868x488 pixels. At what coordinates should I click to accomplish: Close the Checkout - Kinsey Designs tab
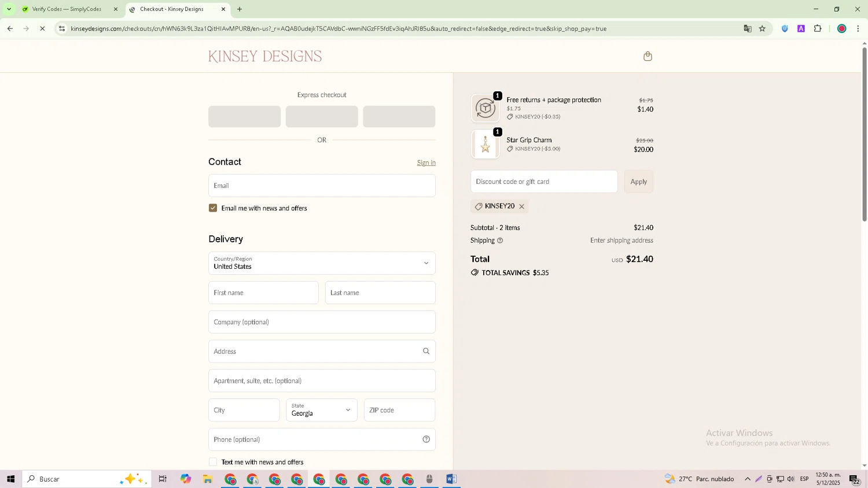[x=223, y=9]
